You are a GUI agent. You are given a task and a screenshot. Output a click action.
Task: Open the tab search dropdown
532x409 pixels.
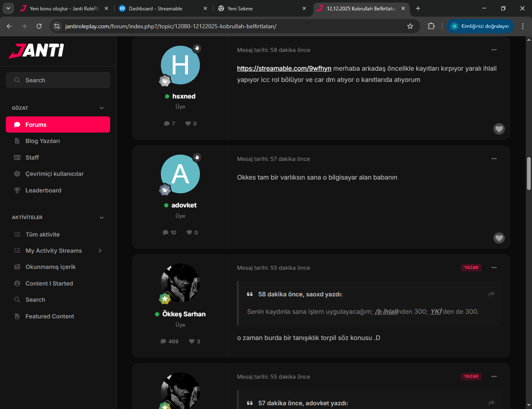pyautogui.click(x=8, y=8)
